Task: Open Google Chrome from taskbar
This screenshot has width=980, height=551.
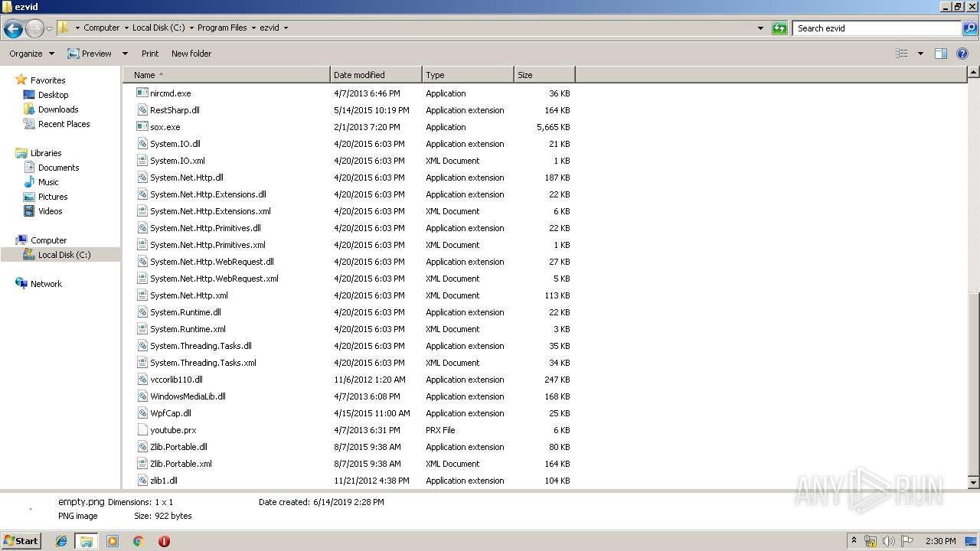Action: point(138,541)
